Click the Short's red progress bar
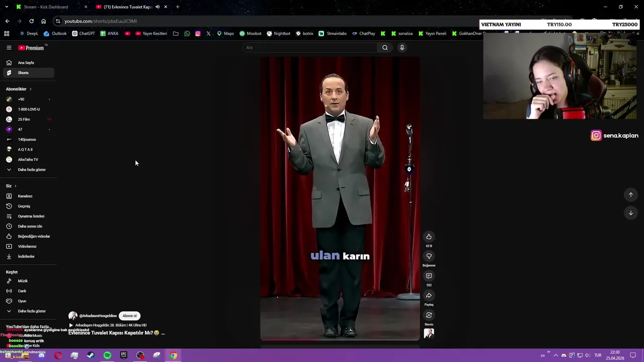 pos(340,340)
